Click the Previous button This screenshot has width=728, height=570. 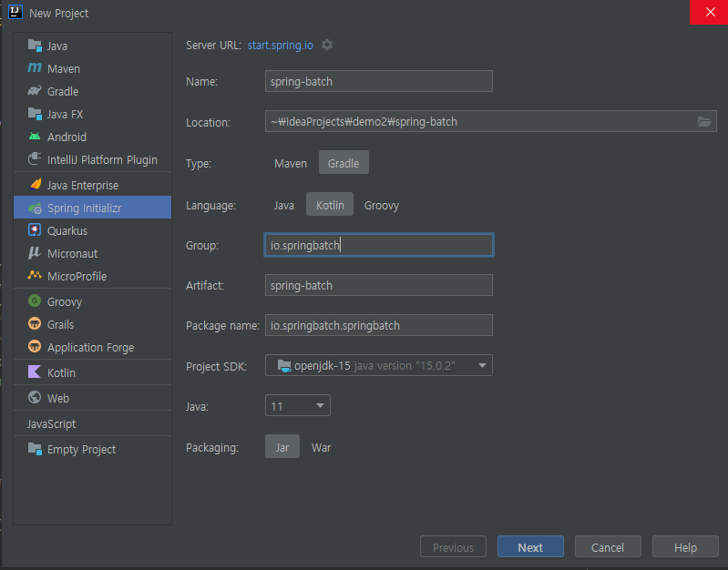[453, 547]
